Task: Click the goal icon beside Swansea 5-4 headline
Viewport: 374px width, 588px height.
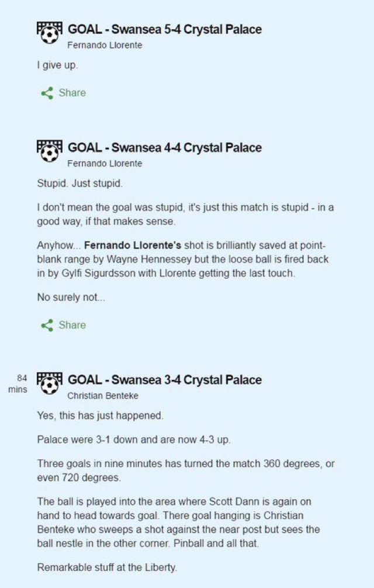Action: [x=50, y=33]
